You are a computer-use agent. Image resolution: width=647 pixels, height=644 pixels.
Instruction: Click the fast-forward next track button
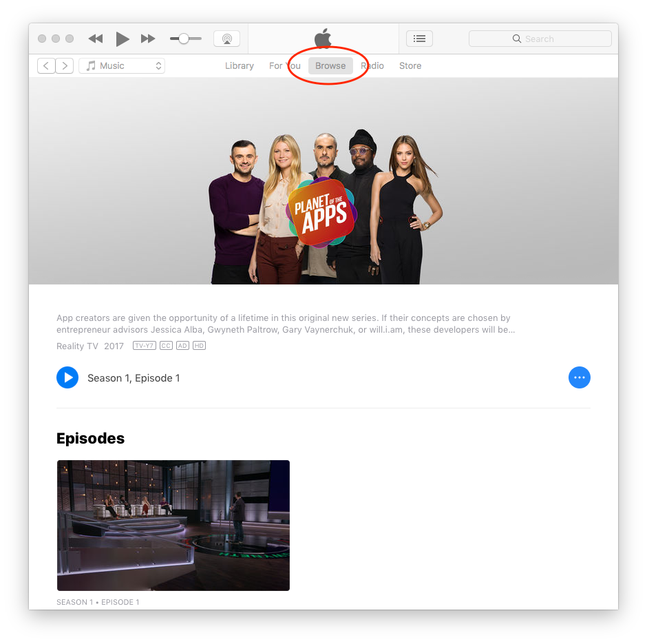[x=148, y=39]
